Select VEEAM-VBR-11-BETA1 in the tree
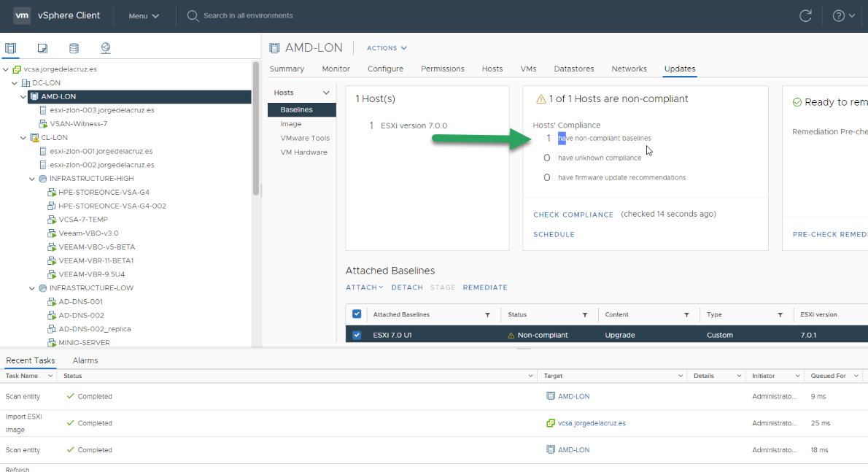The height and width of the screenshot is (472, 868). (x=96, y=260)
